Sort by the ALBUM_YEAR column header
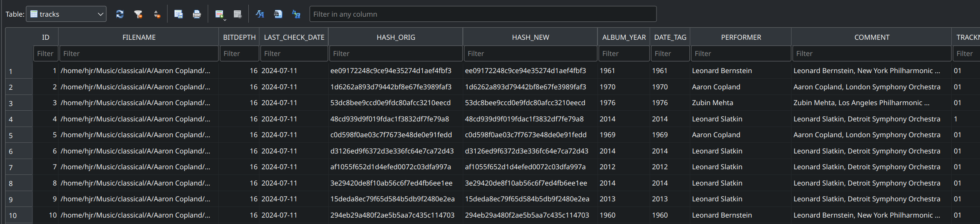 (624, 37)
